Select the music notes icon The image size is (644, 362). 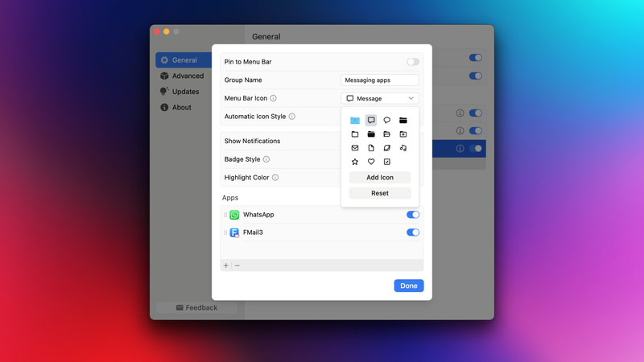pyautogui.click(x=403, y=148)
